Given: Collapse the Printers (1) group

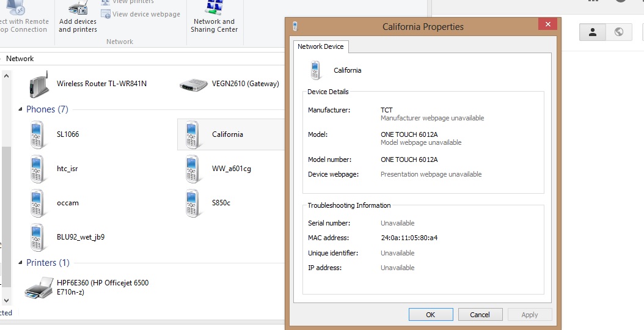Looking at the screenshot, I should pos(21,263).
